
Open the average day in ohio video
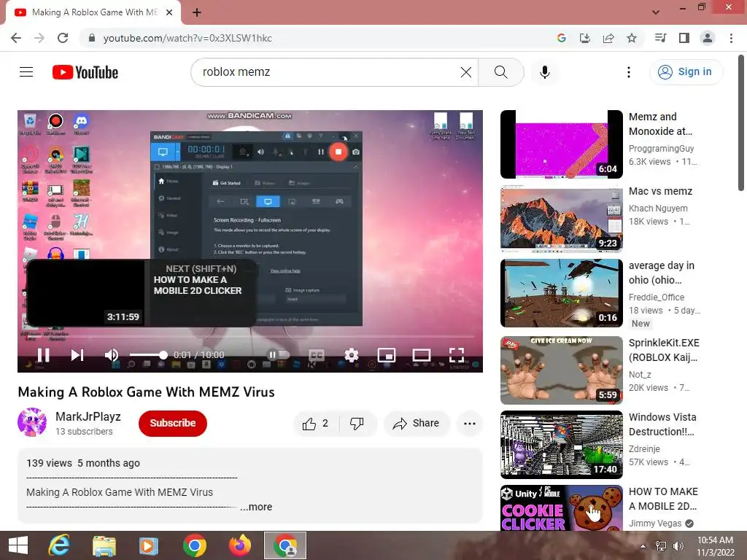[562, 293]
